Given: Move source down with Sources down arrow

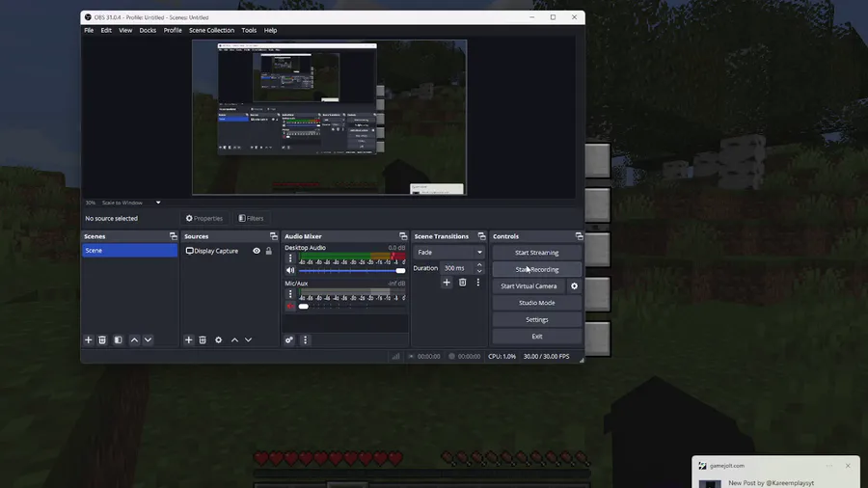Looking at the screenshot, I should [248, 339].
